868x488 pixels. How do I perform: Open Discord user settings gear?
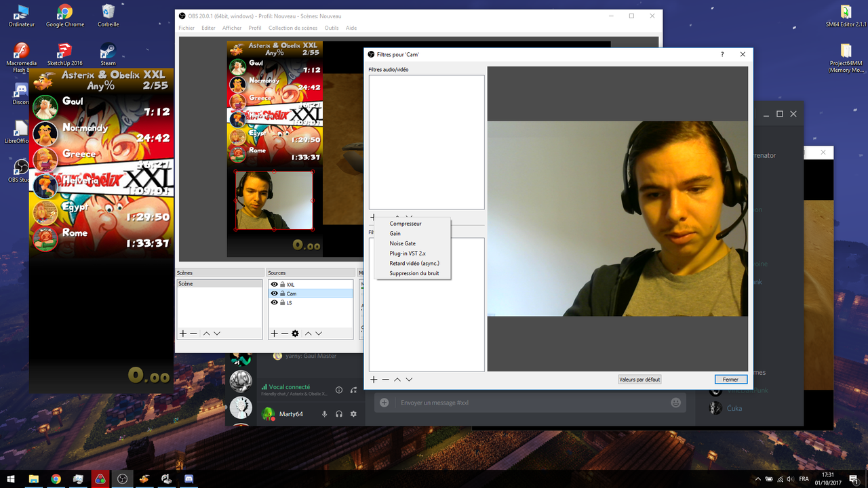[353, 414]
